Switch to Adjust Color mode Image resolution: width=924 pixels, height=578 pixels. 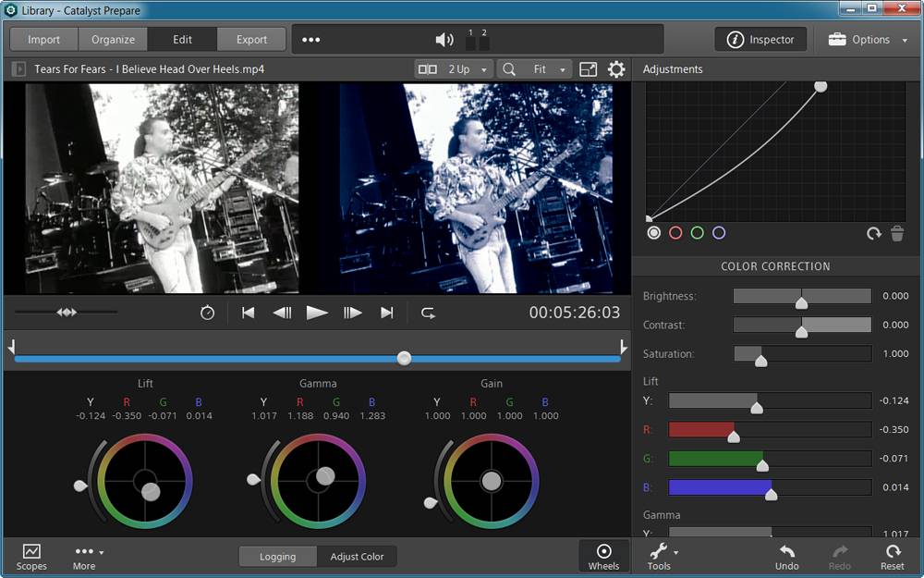357,556
